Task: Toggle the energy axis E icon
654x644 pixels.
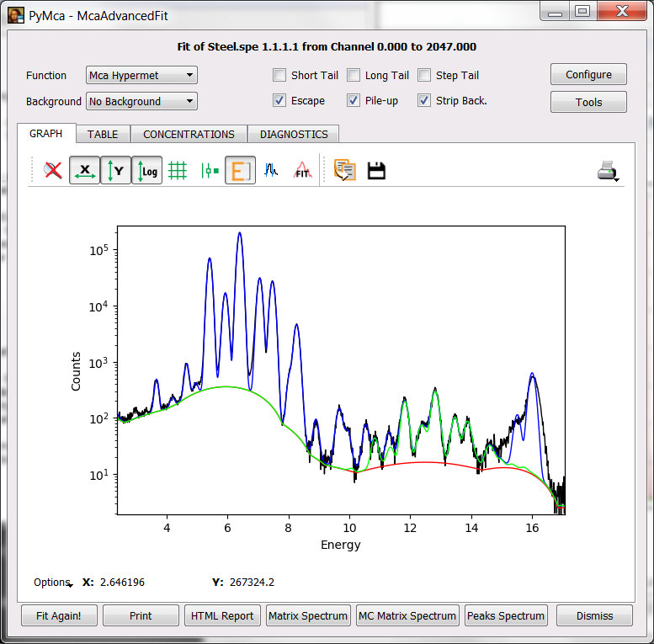Action: 240,170
